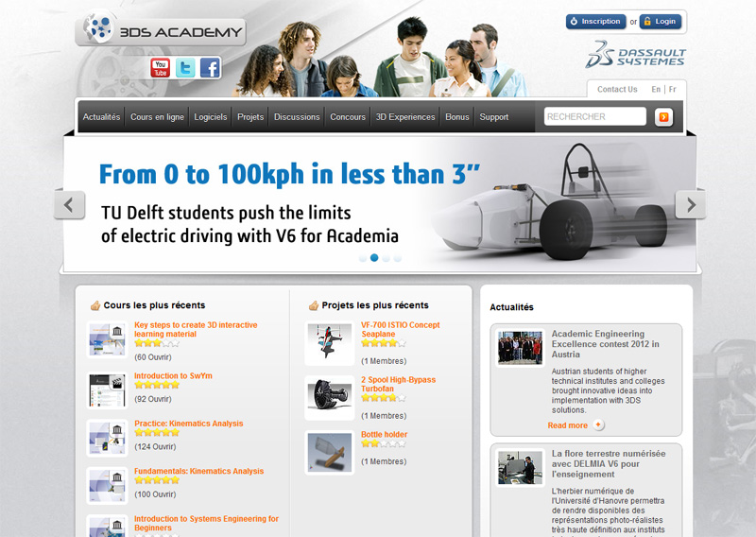Image resolution: width=756 pixels, height=537 pixels.
Task: Open Key steps to create 3D course
Action: (196, 330)
